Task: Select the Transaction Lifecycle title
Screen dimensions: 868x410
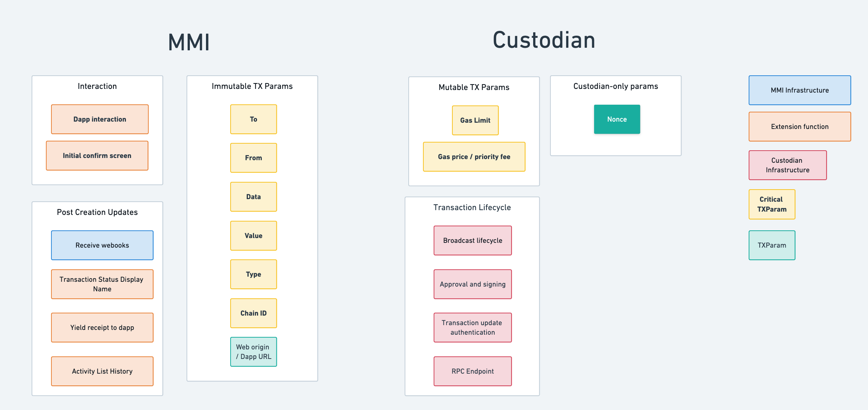Action: point(472,207)
